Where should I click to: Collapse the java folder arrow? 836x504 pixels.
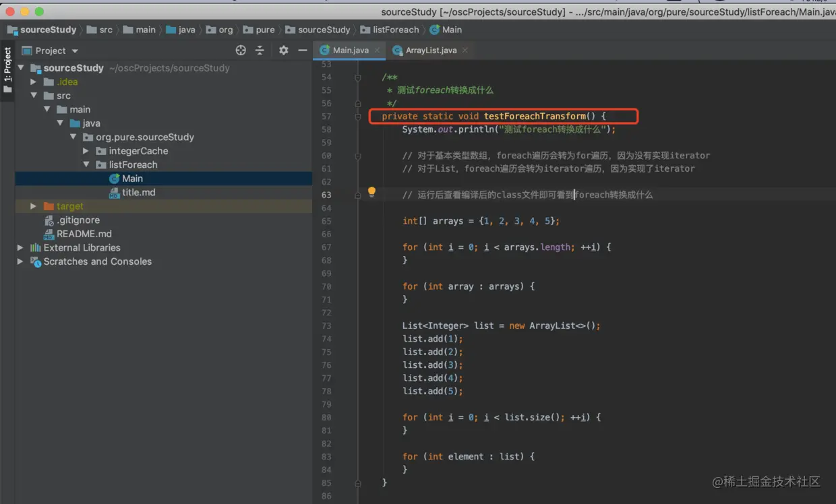(60, 123)
